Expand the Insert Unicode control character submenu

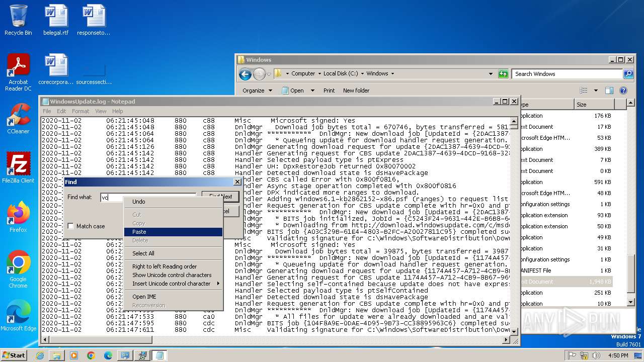173,284
